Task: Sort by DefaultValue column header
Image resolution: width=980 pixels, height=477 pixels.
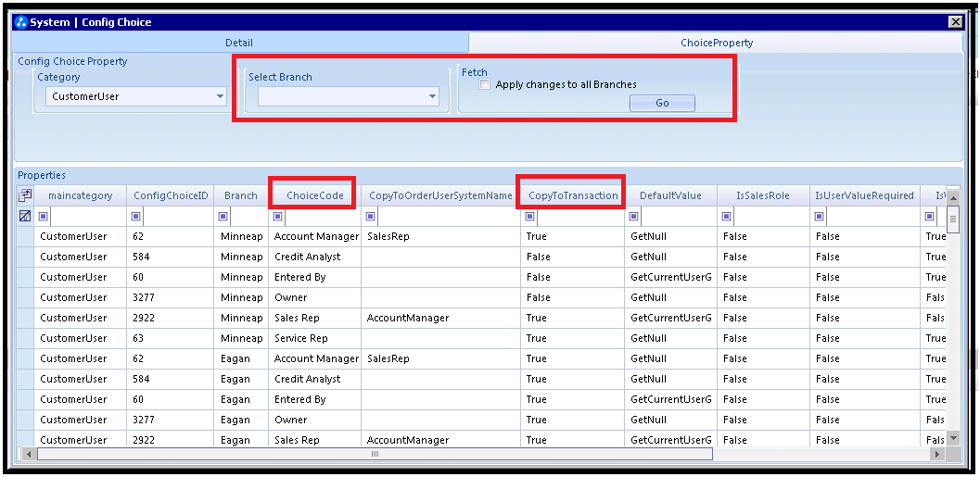Action: pyautogui.click(x=670, y=195)
